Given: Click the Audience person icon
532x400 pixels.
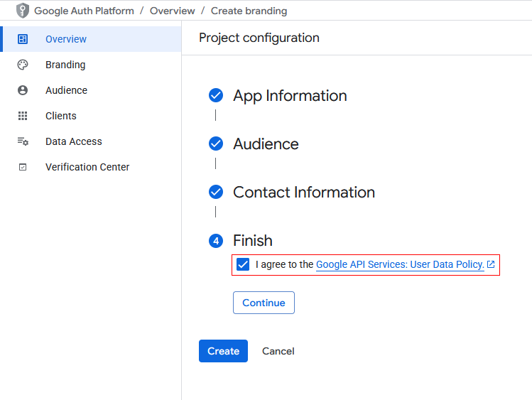Looking at the screenshot, I should click(x=23, y=90).
